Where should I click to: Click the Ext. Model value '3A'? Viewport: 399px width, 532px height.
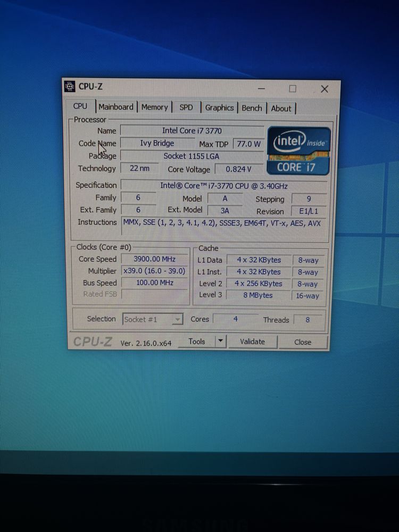[x=225, y=211]
